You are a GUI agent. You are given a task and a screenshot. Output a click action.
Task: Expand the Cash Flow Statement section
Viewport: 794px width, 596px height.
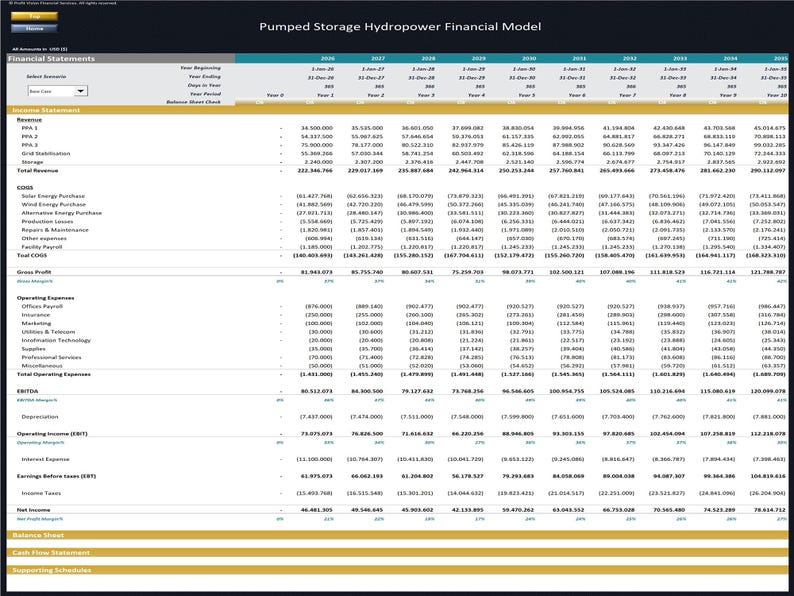pos(397,552)
